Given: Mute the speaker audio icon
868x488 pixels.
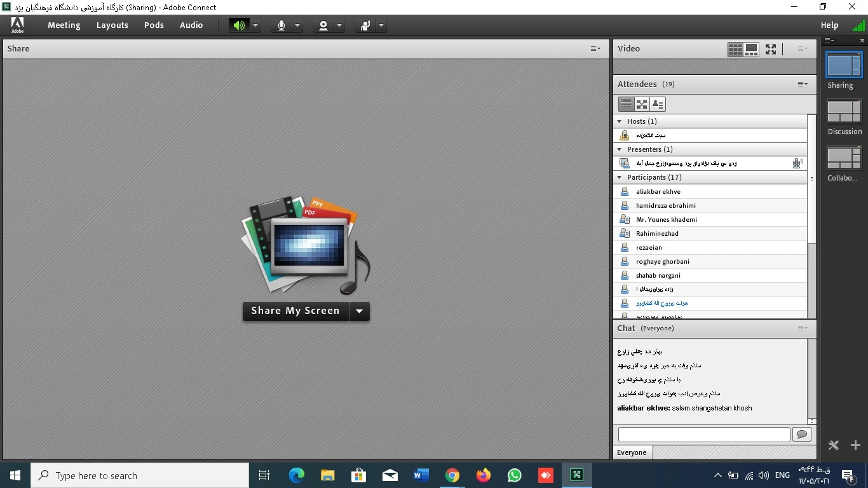Looking at the screenshot, I should pos(239,25).
